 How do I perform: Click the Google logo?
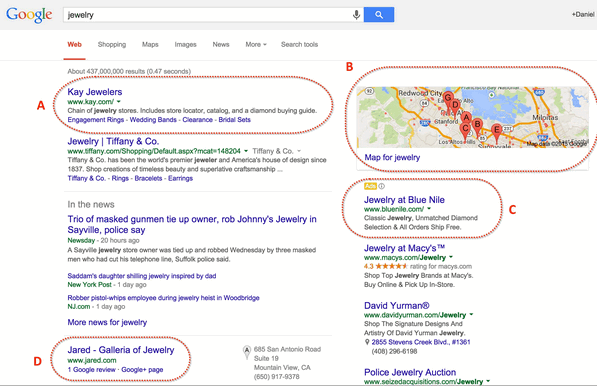click(29, 15)
